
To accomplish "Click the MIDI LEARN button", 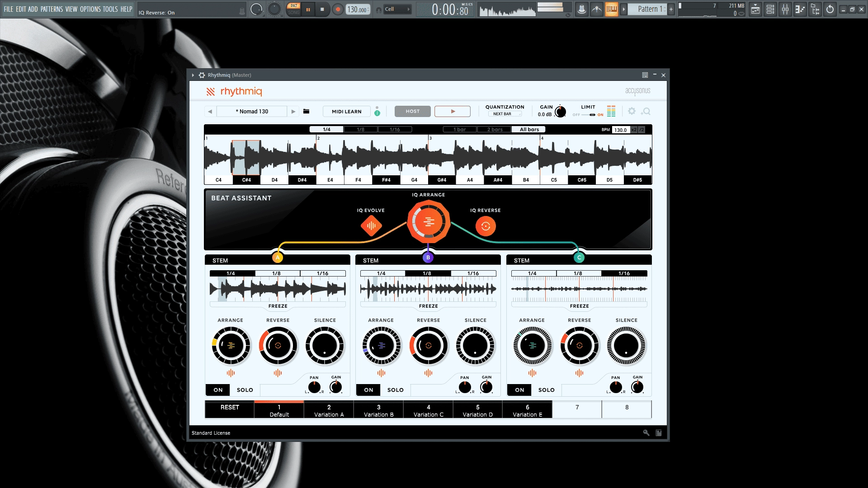I will click(347, 111).
